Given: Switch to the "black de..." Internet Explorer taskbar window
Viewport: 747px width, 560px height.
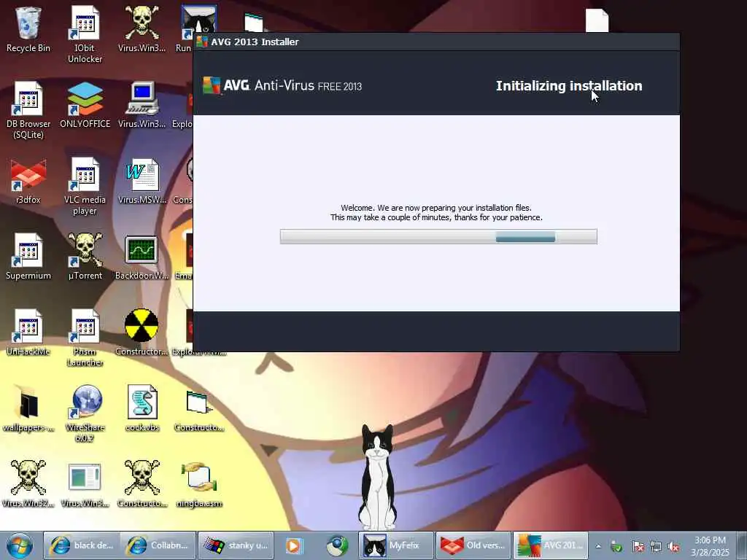Looking at the screenshot, I should click(82, 545).
